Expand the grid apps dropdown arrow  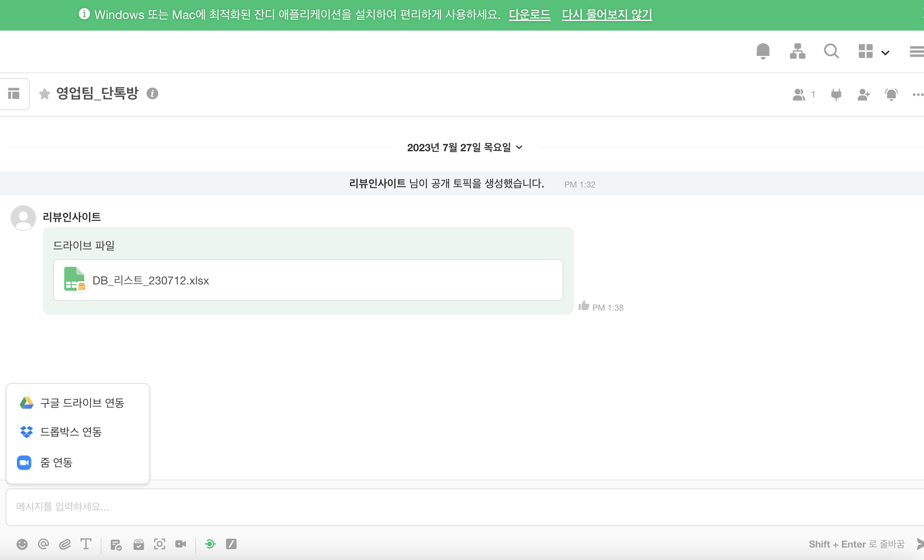pos(885,53)
